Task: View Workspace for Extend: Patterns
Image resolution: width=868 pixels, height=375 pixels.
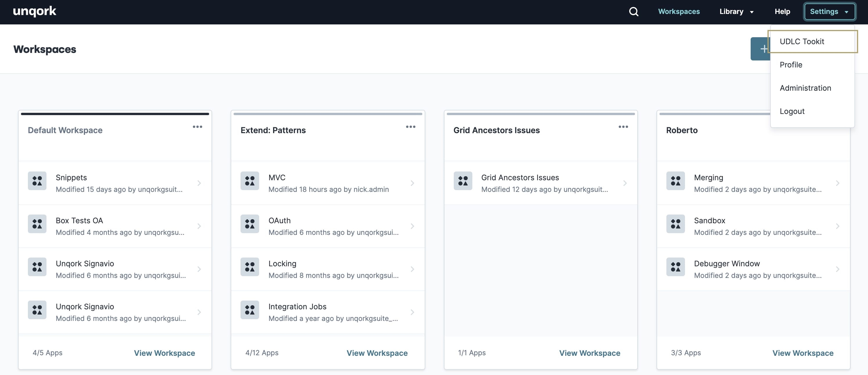Action: (377, 353)
